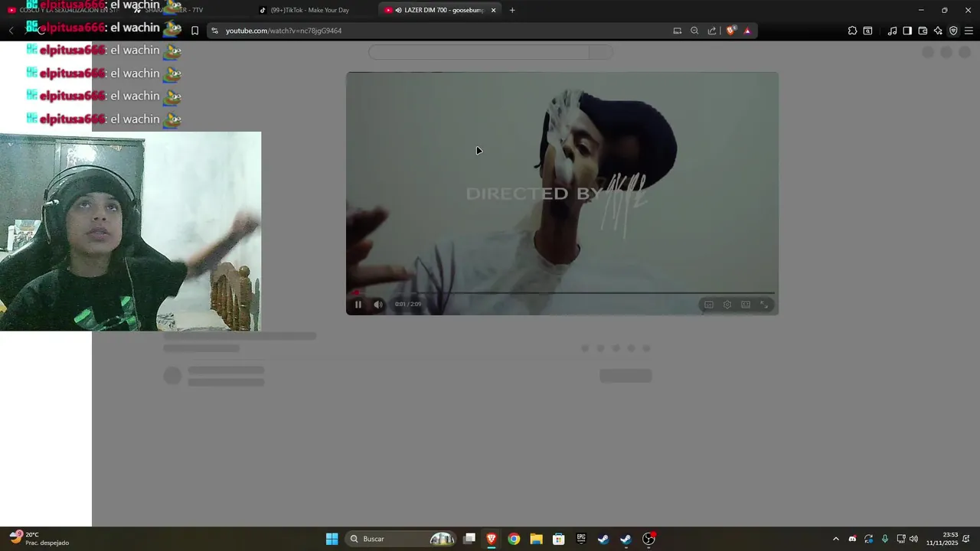This screenshot has height=551, width=980.
Task: Open the Brave Rewards triangle icon
Action: coord(747,31)
